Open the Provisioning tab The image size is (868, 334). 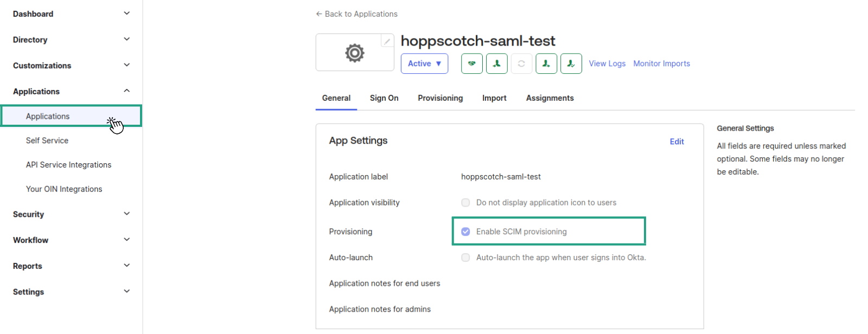(x=441, y=98)
